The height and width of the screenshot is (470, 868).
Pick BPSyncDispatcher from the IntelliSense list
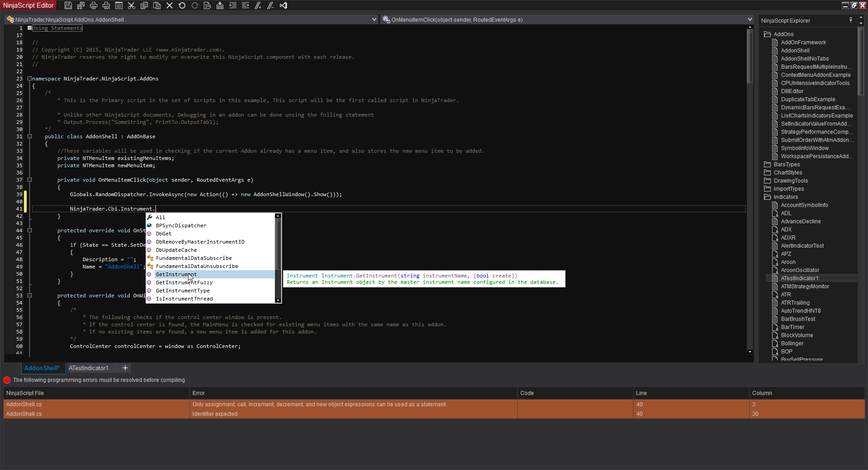210,226
